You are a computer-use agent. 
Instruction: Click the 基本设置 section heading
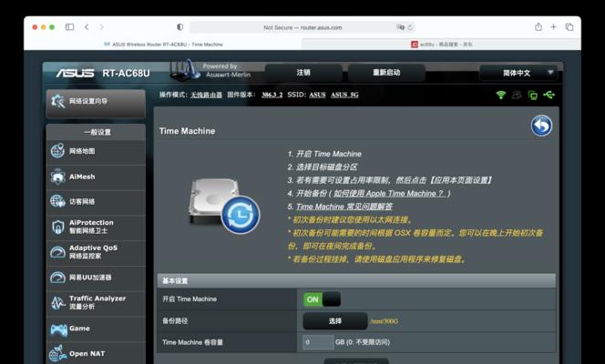pos(175,281)
